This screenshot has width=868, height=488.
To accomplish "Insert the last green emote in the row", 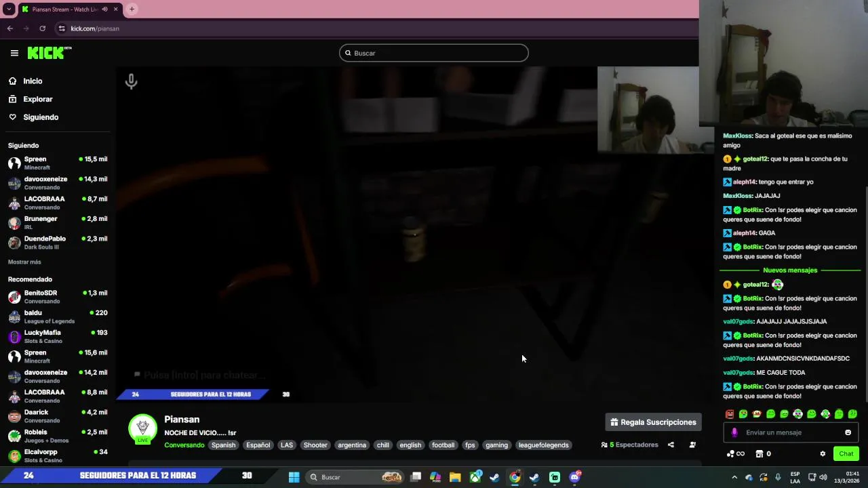I will [852, 414].
